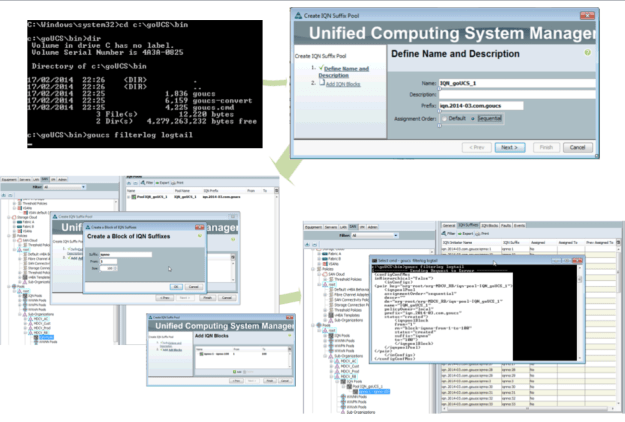This screenshot has width=625, height=422.
Task: Click the Define Name and Description step link
Action: pyautogui.click(x=349, y=71)
